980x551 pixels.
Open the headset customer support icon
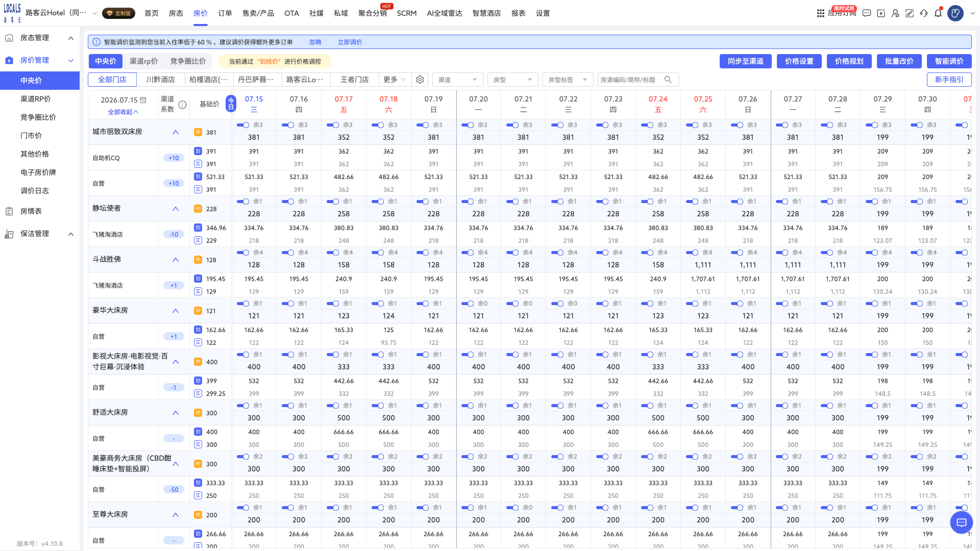pos(924,13)
